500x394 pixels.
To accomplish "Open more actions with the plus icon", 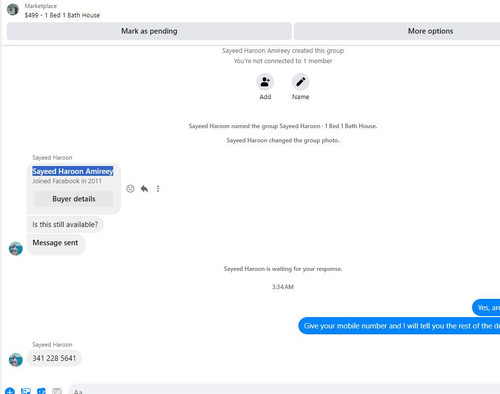I will 10,391.
